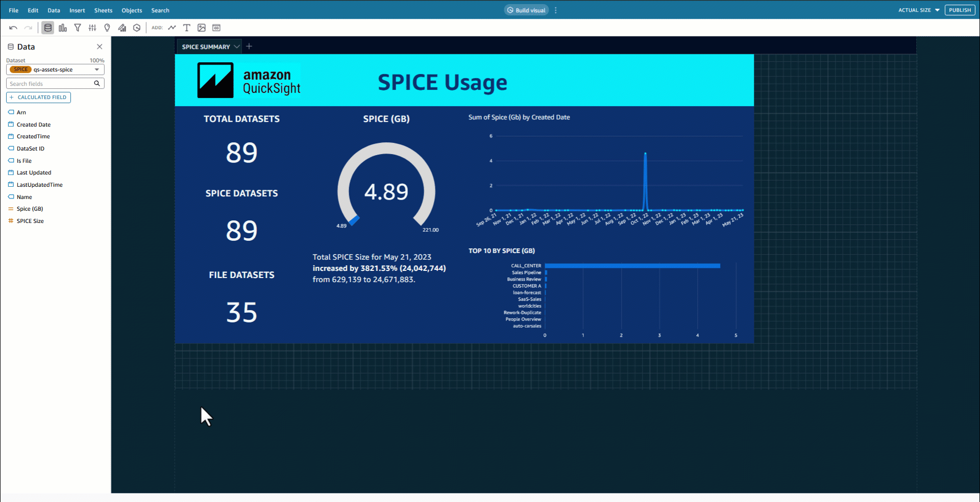Add a Calculated Field

(x=39, y=97)
